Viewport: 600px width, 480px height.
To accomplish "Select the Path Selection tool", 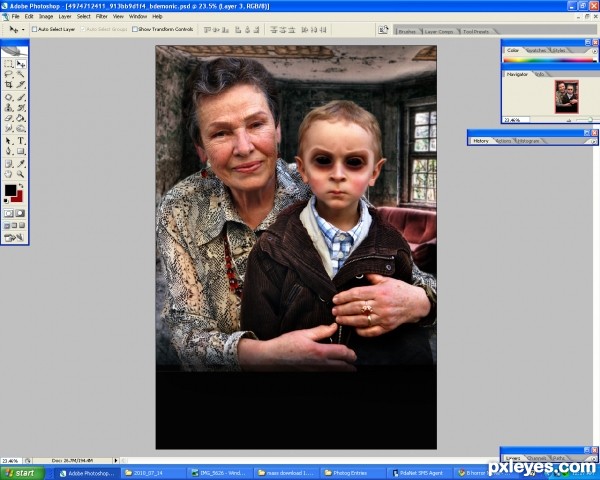I will (9, 141).
